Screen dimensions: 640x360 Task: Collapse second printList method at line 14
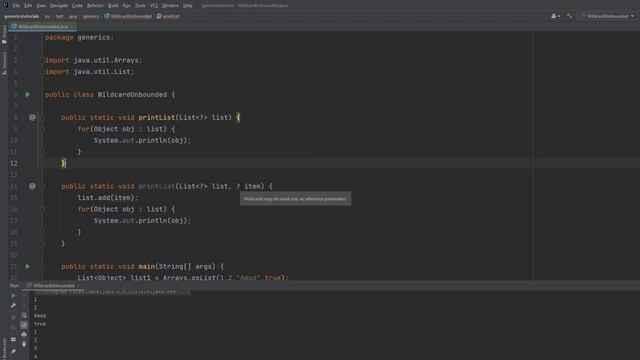tap(42, 186)
